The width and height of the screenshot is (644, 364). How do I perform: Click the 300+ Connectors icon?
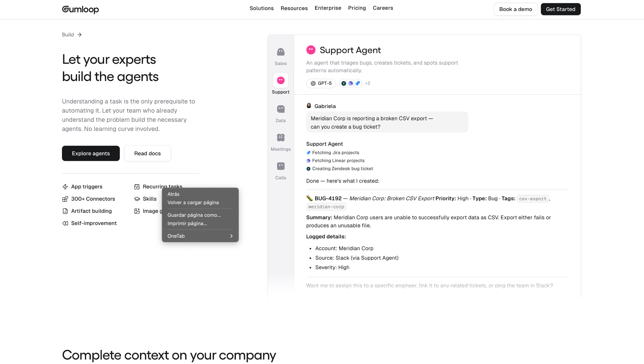pos(65,199)
